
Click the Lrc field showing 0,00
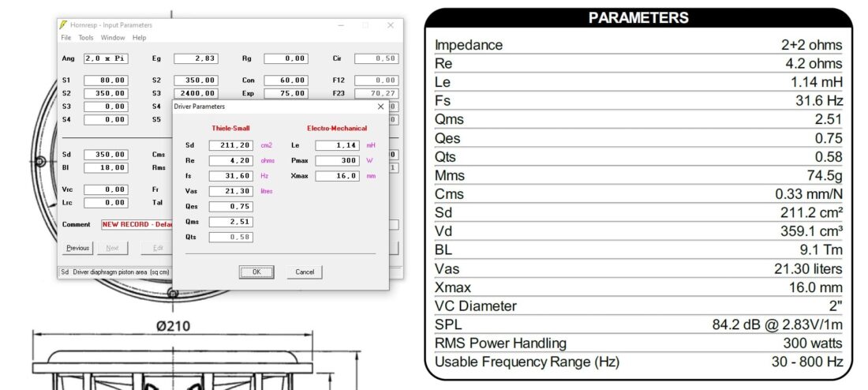[x=106, y=203]
